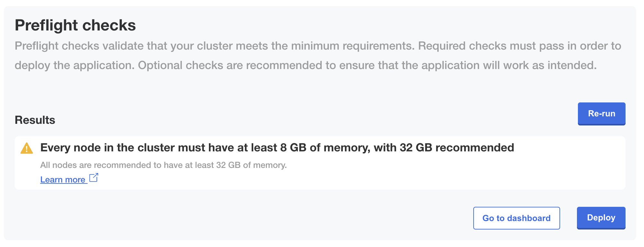Screen dimensions: 644x247
Task: Deploy the application
Action: [601, 218]
